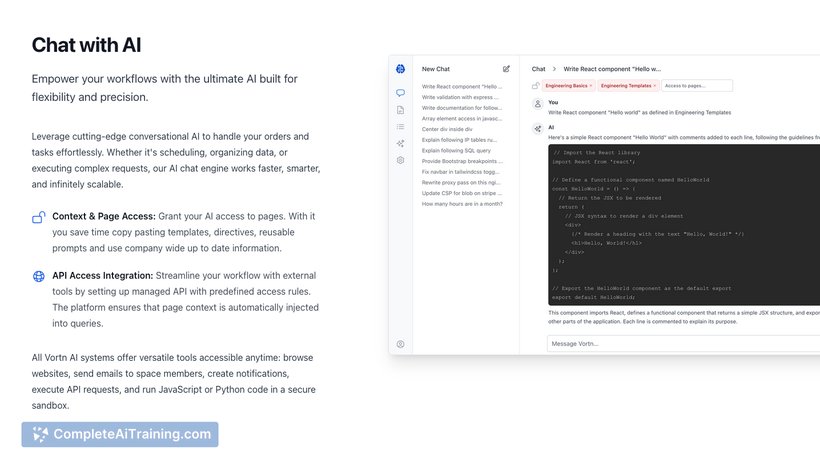Click the You user avatar icon
Screen dimensions: 820x460
click(x=538, y=104)
